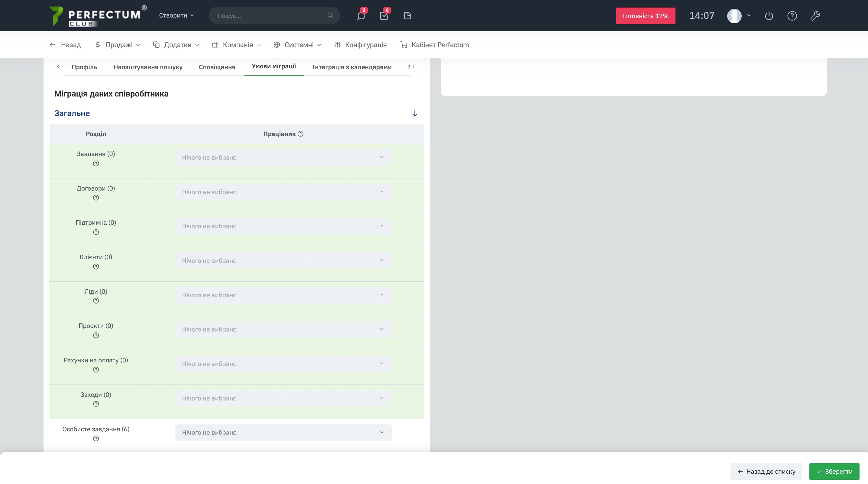Click the help icon under Завдання (0)
This screenshot has height=484, width=868.
coord(96,164)
